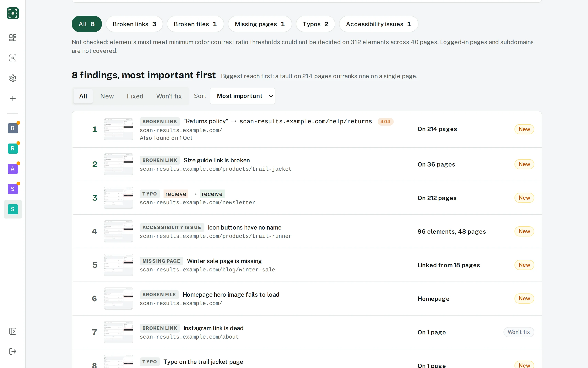Filter by Broken files category
Viewport: 588px width, 368px height.
click(195, 24)
